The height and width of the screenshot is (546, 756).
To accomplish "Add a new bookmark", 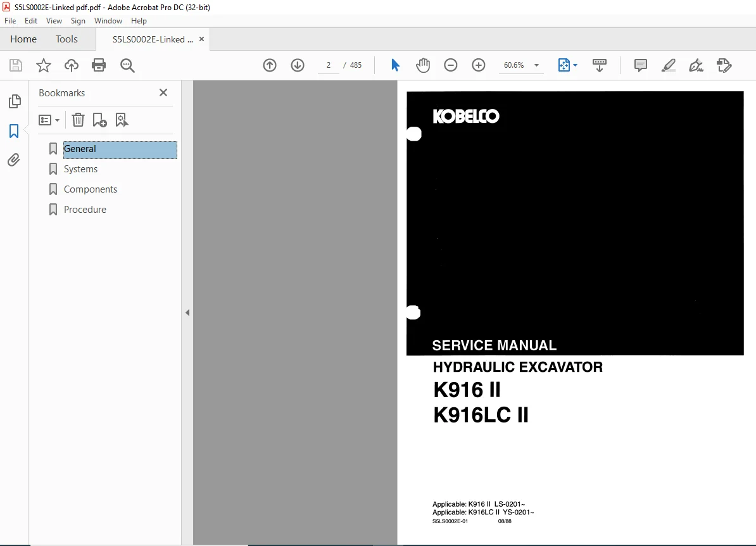I will (100, 120).
